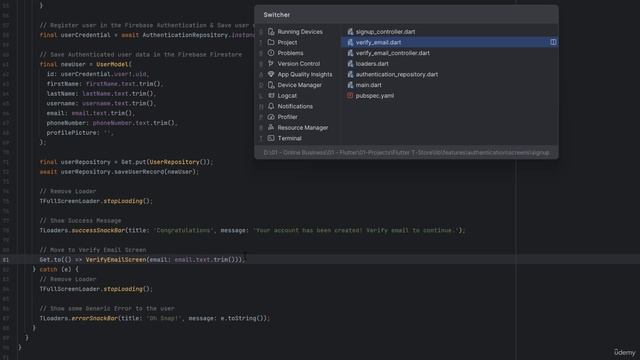Click the pubspec.yaml file icon
The height and width of the screenshot is (360, 640).
(350, 96)
